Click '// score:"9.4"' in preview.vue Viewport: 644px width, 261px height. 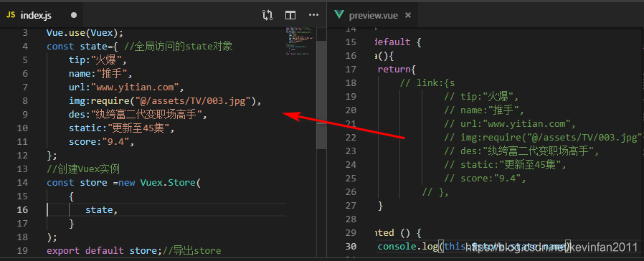[485, 179]
